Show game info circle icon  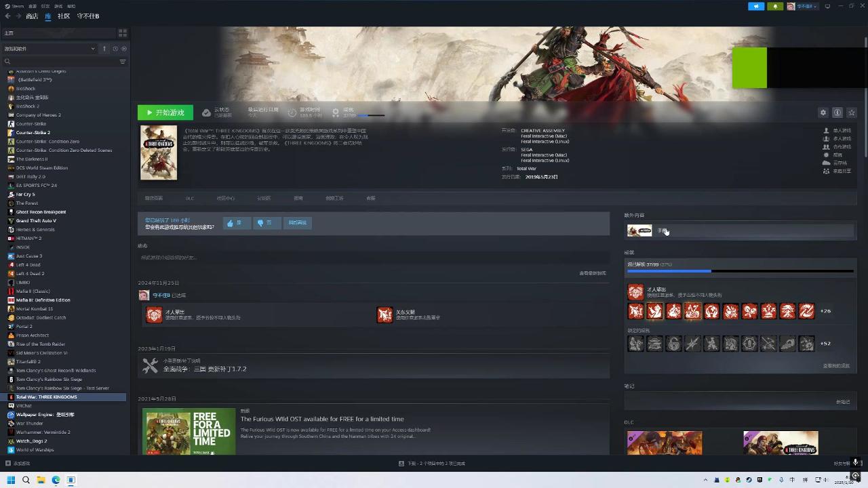point(837,113)
